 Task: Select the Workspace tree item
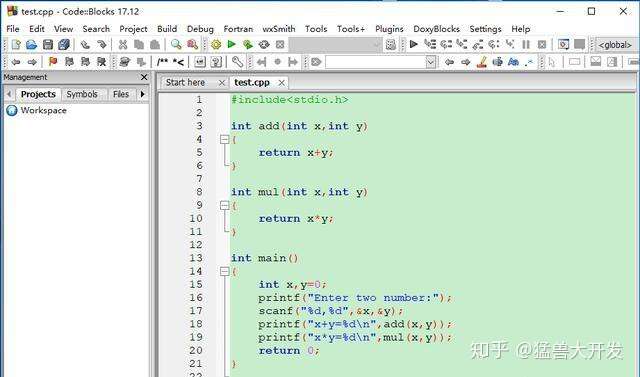point(44,111)
